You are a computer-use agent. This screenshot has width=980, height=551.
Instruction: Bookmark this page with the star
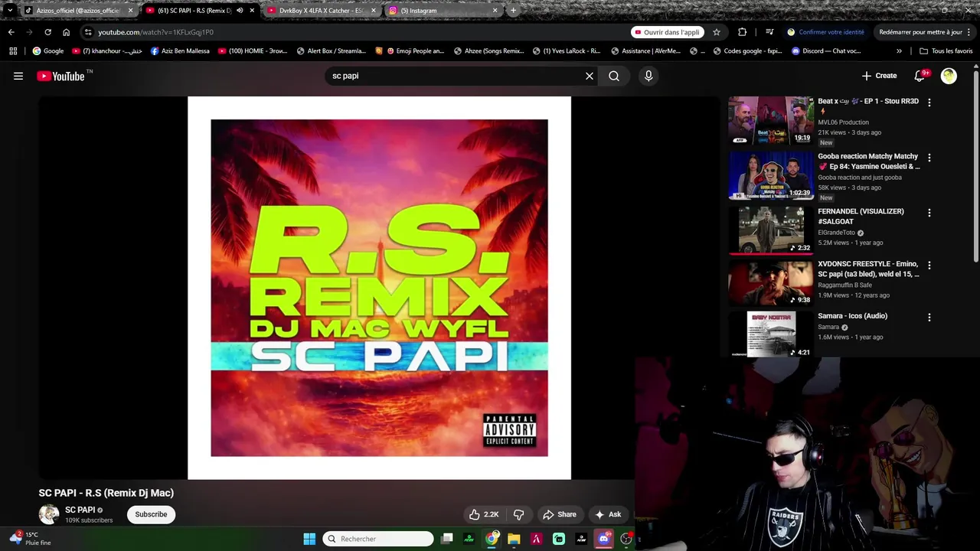(717, 32)
